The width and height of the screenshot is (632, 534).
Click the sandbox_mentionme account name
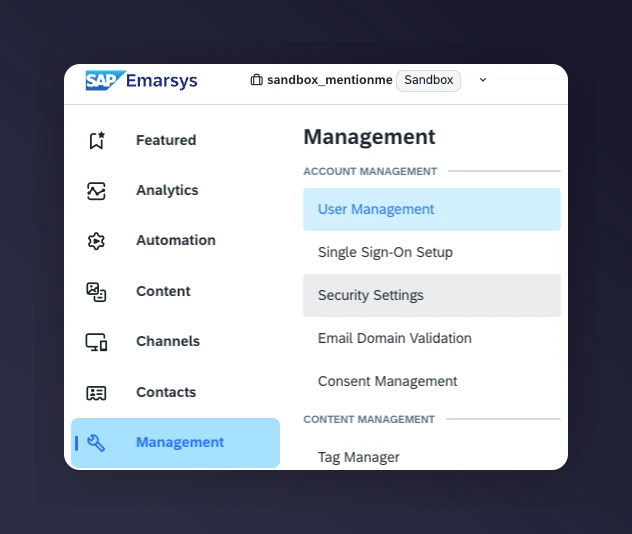click(329, 80)
